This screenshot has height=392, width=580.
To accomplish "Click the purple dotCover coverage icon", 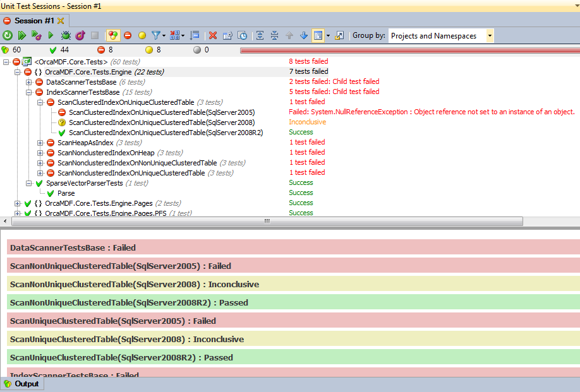I will click(x=80, y=35).
